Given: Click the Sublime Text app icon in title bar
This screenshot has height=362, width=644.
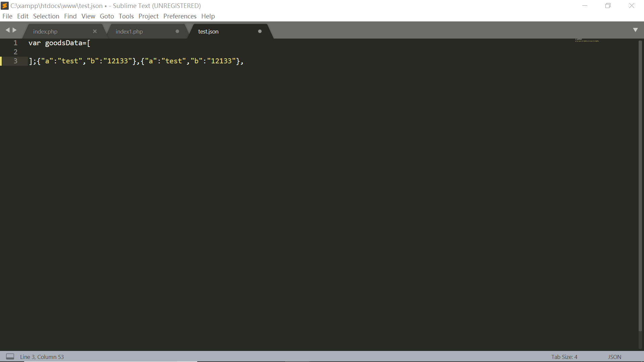Looking at the screenshot, I should tap(5, 6).
